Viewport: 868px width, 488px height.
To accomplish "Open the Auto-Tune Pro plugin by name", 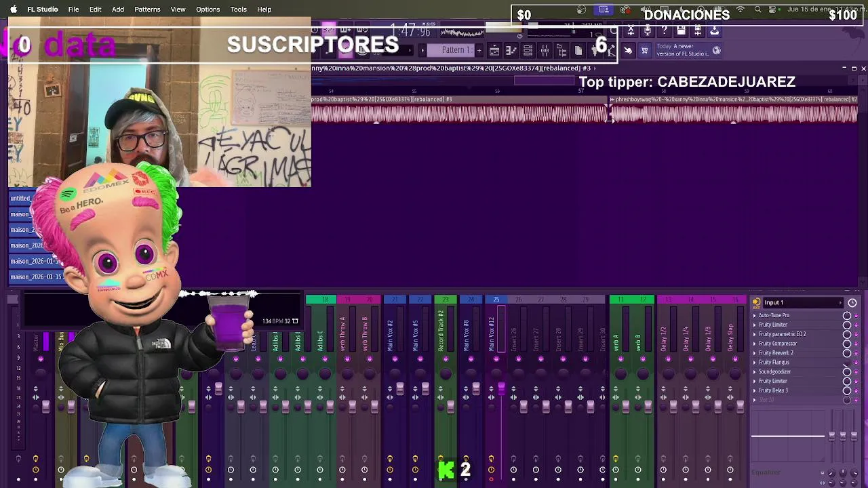I will pos(774,315).
